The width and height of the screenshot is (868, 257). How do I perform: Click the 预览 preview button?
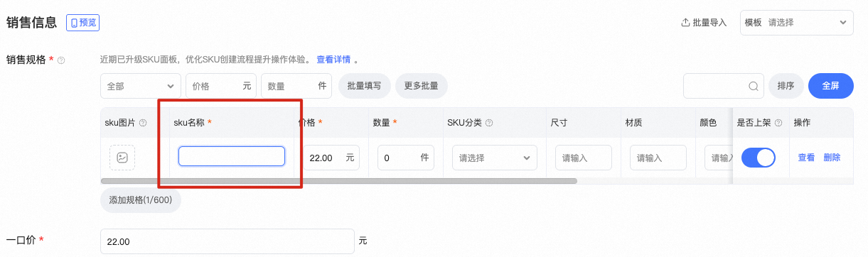click(82, 23)
